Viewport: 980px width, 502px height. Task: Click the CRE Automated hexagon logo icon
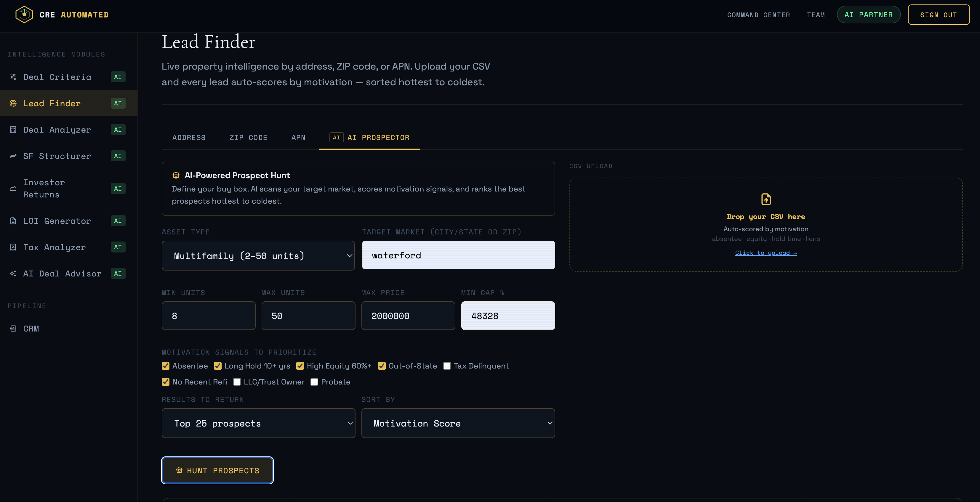(24, 15)
